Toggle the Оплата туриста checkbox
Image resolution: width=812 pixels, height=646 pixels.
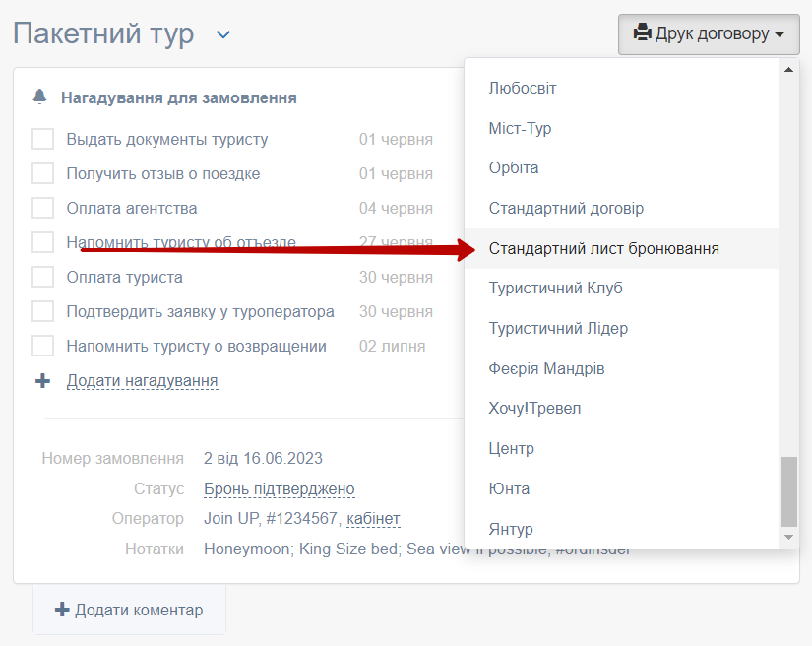tap(42, 277)
